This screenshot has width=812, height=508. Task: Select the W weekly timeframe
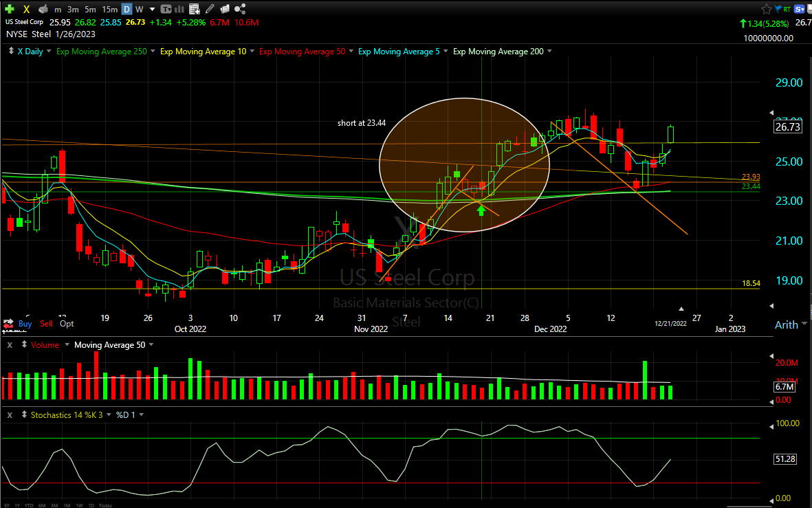coord(140,10)
